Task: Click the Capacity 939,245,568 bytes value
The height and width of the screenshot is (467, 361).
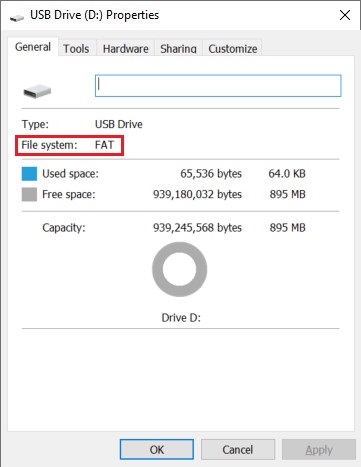Action: [197, 228]
